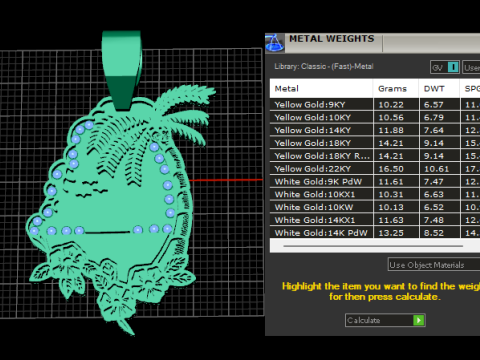Click the METAL WEIGHTS panel title
This screenshot has width=480, height=360.
tap(332, 39)
